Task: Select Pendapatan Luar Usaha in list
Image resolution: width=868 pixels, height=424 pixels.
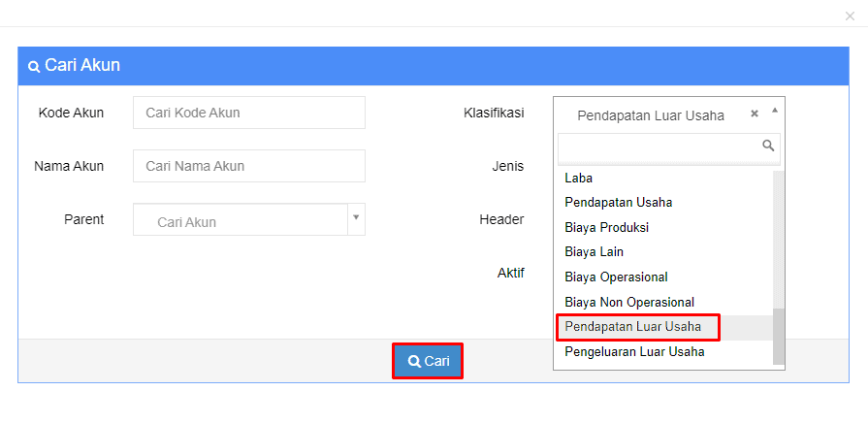Action: (x=633, y=327)
